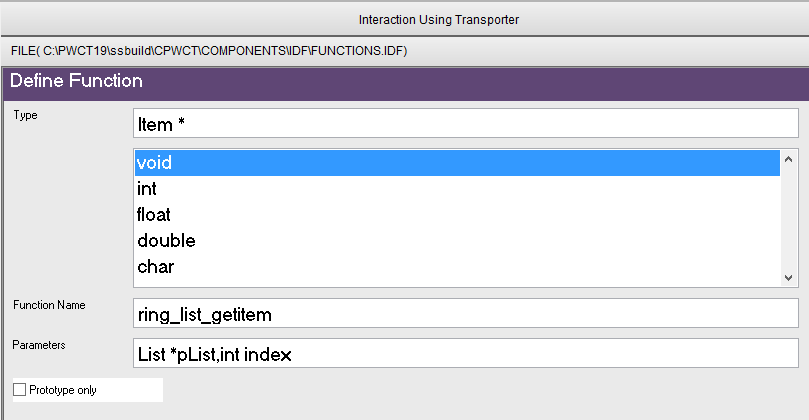Click the Interaction Using Transporter title bar
This screenshot has width=809, height=420.
coord(405,20)
